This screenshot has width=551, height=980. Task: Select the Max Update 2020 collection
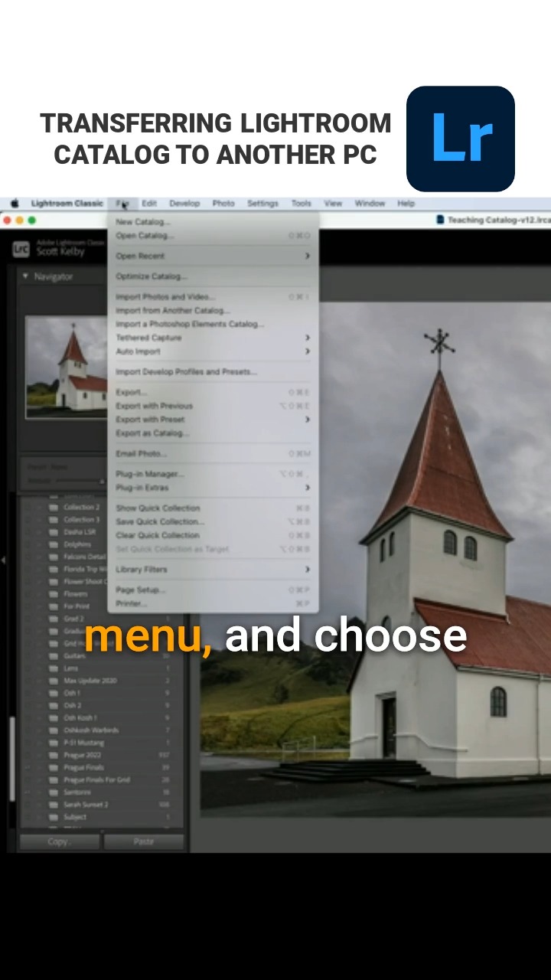coord(101,681)
